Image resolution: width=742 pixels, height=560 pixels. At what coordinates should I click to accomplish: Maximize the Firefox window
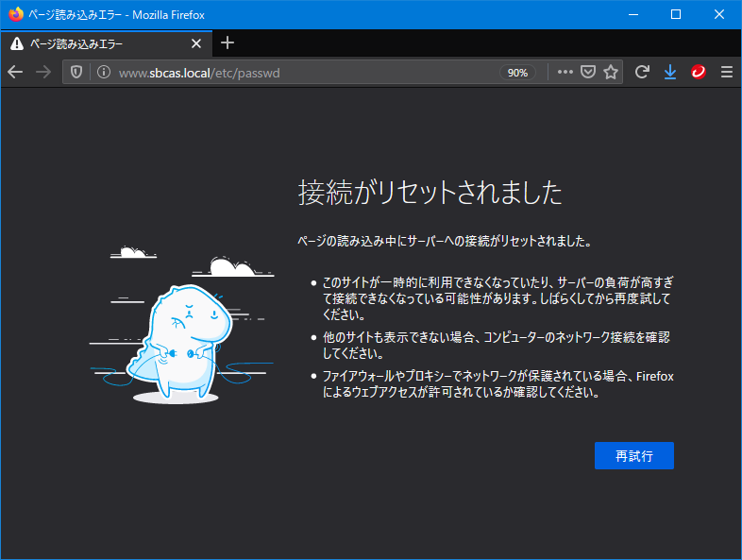pyautogui.click(x=676, y=15)
